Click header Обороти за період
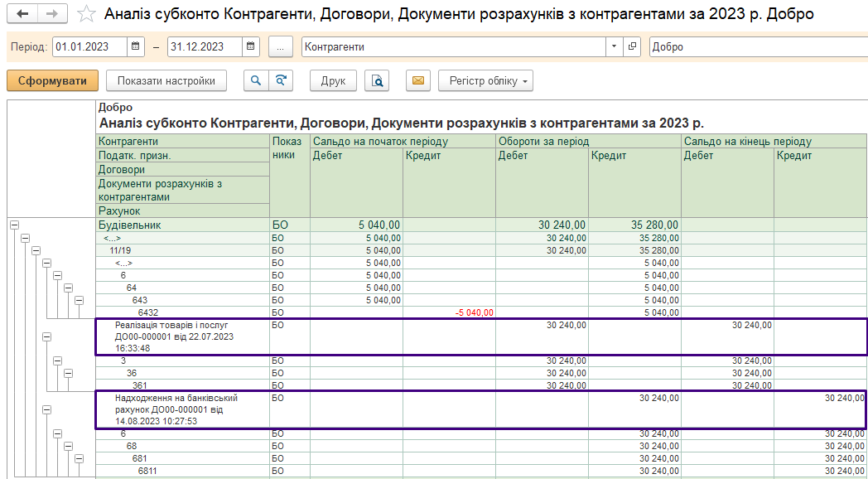Viewport: 868px width, 479px height. [588, 141]
